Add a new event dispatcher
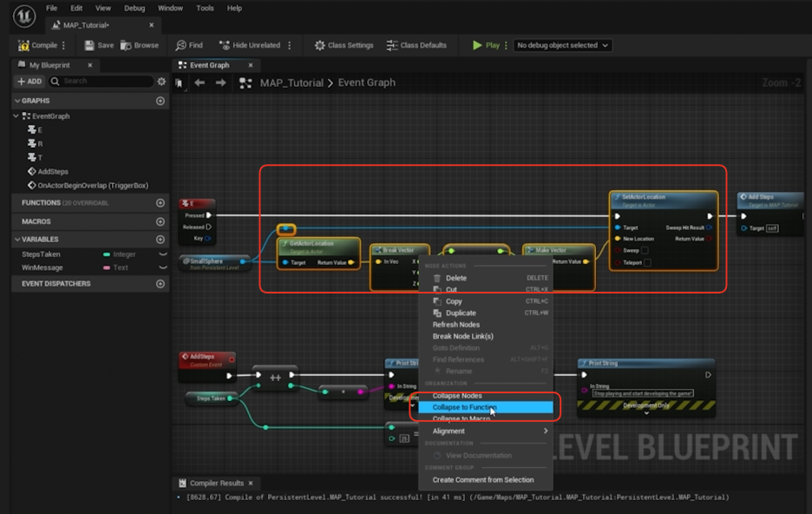Viewport: 812px width, 514px height. coord(160,284)
